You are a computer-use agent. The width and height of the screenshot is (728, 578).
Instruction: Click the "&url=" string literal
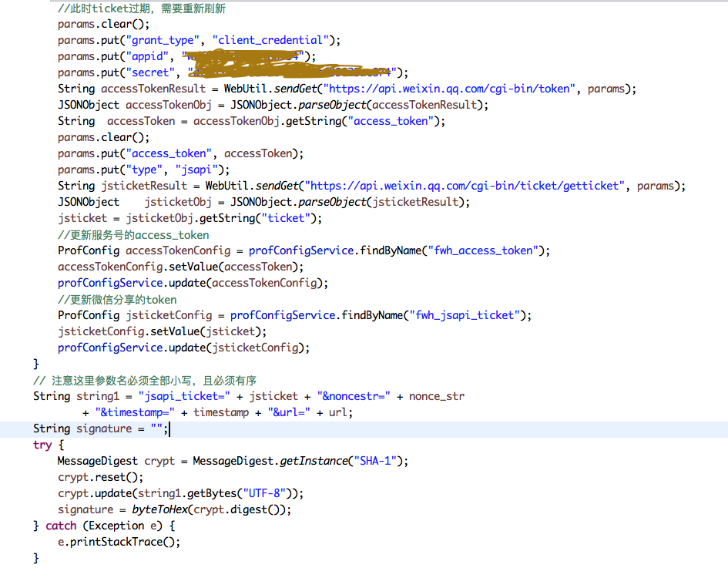point(289,412)
